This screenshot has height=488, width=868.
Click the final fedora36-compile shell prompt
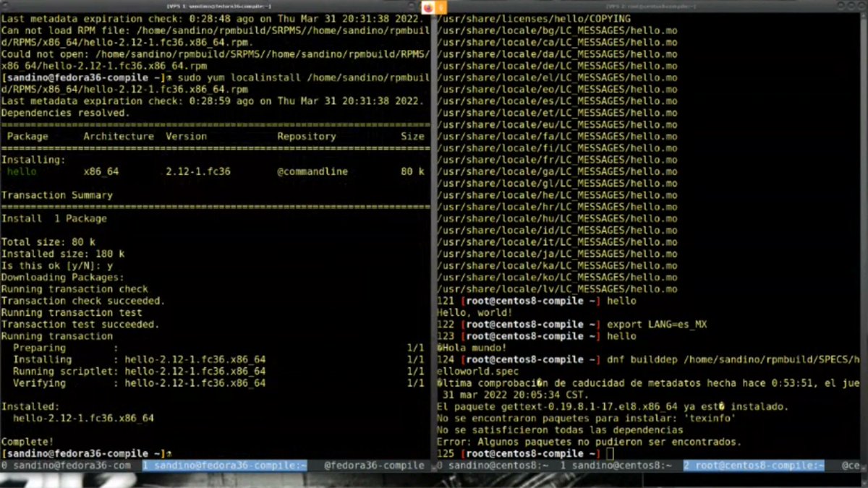[x=87, y=454]
